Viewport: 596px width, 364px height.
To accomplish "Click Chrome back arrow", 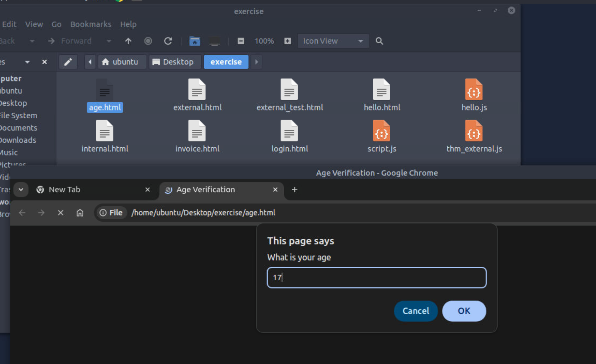I will [22, 213].
